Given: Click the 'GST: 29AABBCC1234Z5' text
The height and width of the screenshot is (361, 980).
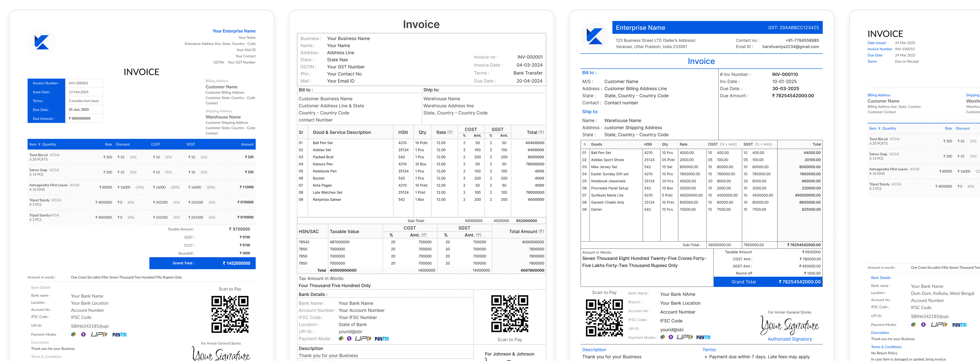Looking at the screenshot, I should [793, 27].
